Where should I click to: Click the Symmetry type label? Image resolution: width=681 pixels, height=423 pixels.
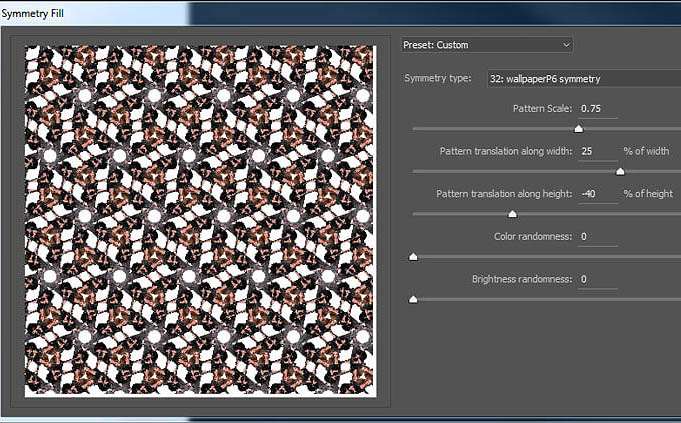pos(437,79)
